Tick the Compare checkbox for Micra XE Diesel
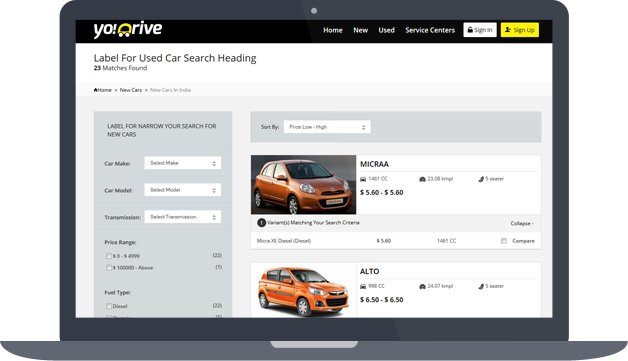628x361 pixels. (x=504, y=241)
